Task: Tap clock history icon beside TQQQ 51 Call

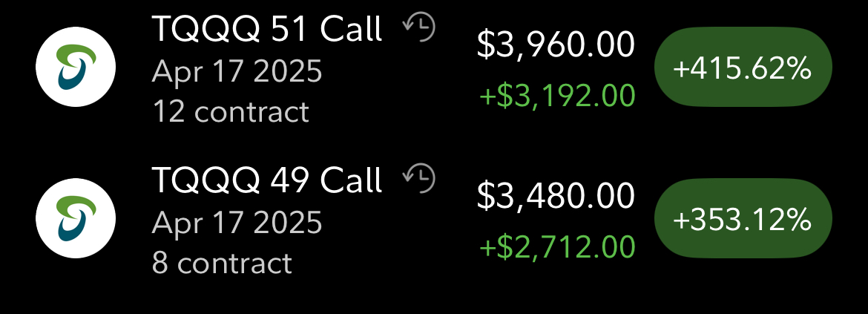Action: 419,27
